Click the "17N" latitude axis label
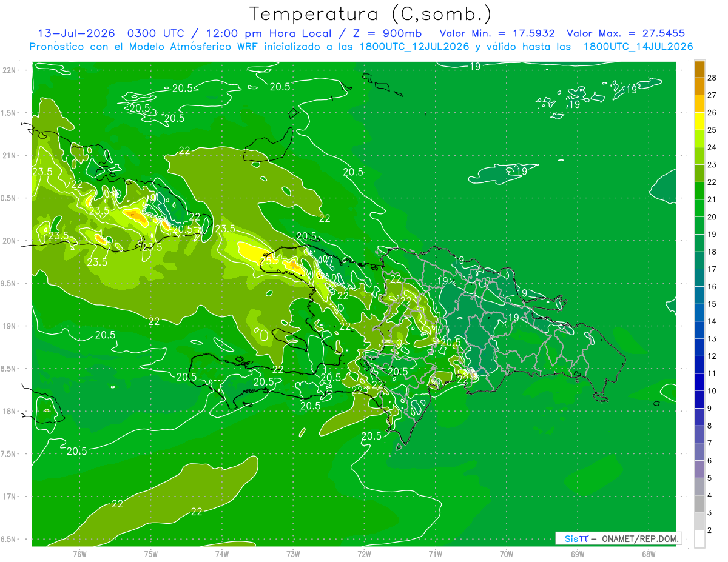Image resolution: width=728 pixels, height=562 pixels. coord(10,497)
